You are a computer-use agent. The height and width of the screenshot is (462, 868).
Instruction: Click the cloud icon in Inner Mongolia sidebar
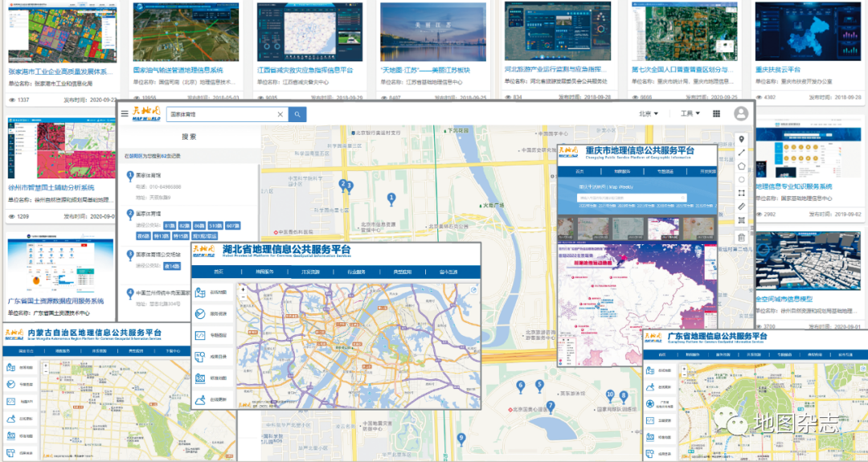[x=10, y=419]
